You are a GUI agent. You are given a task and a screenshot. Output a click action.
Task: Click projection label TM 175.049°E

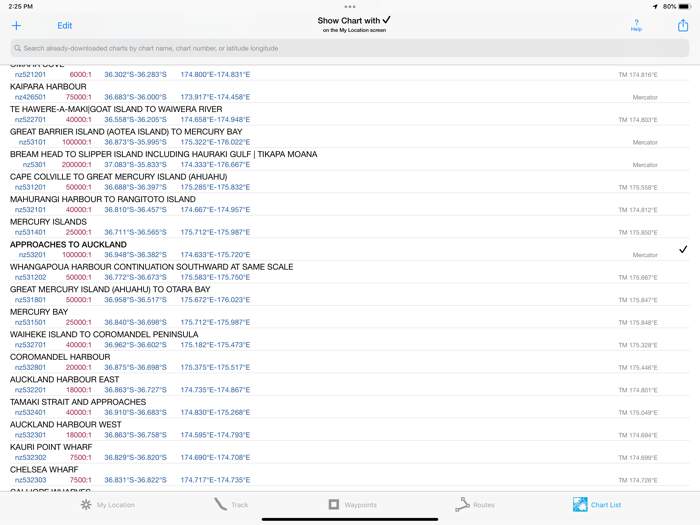coord(638,413)
